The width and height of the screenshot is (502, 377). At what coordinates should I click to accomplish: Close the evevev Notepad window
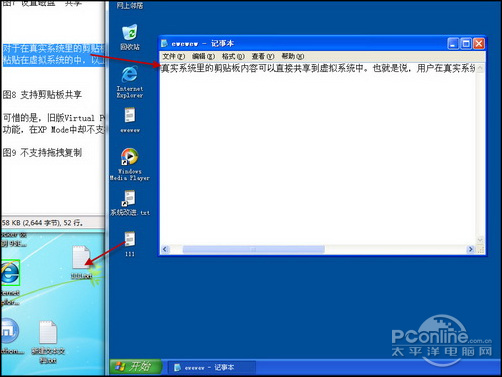(x=479, y=43)
